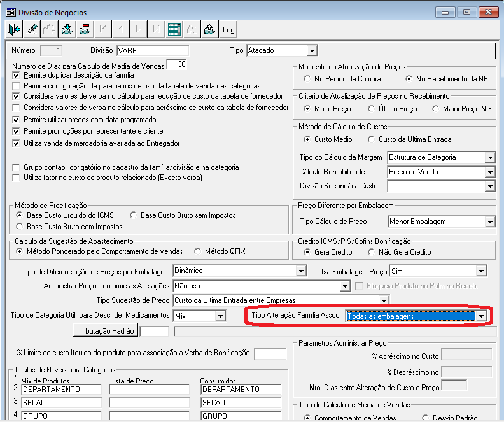Toggle verba for redução de custo checkbox

tap(16, 96)
